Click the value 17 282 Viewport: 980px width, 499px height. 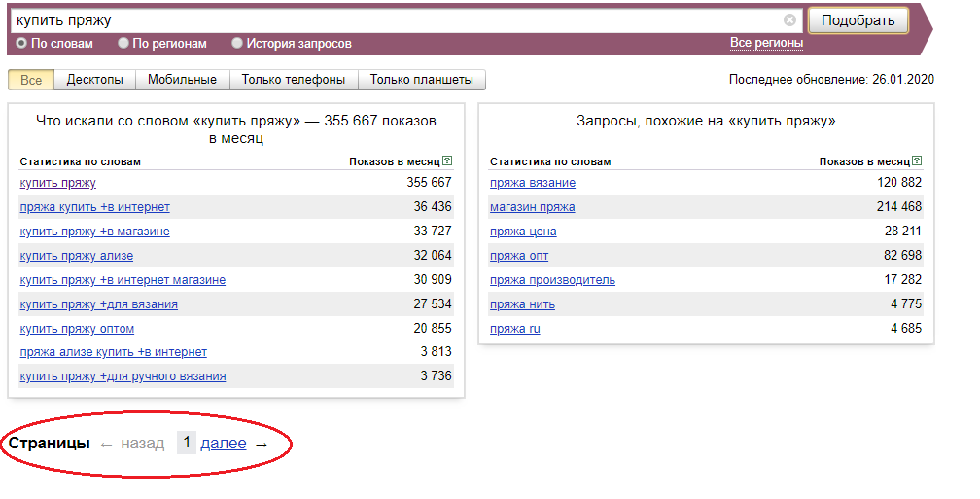(903, 280)
